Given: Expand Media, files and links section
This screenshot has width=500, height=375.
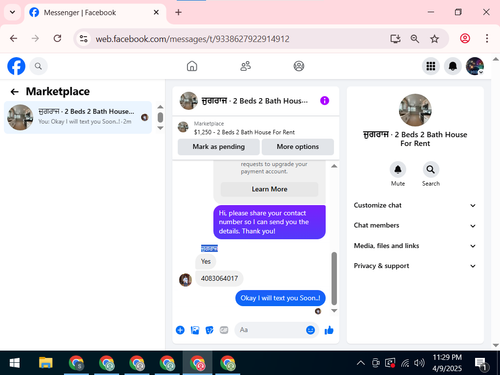Looking at the screenshot, I should [415, 246].
